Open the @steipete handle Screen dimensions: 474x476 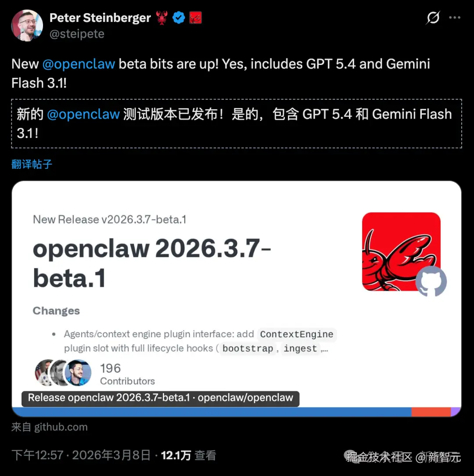point(77,34)
